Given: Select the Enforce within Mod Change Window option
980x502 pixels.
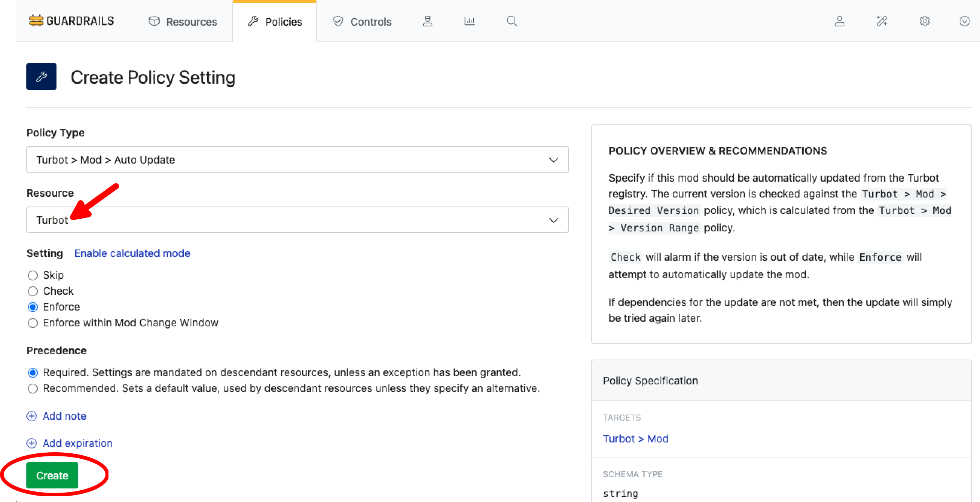Looking at the screenshot, I should pyautogui.click(x=33, y=323).
